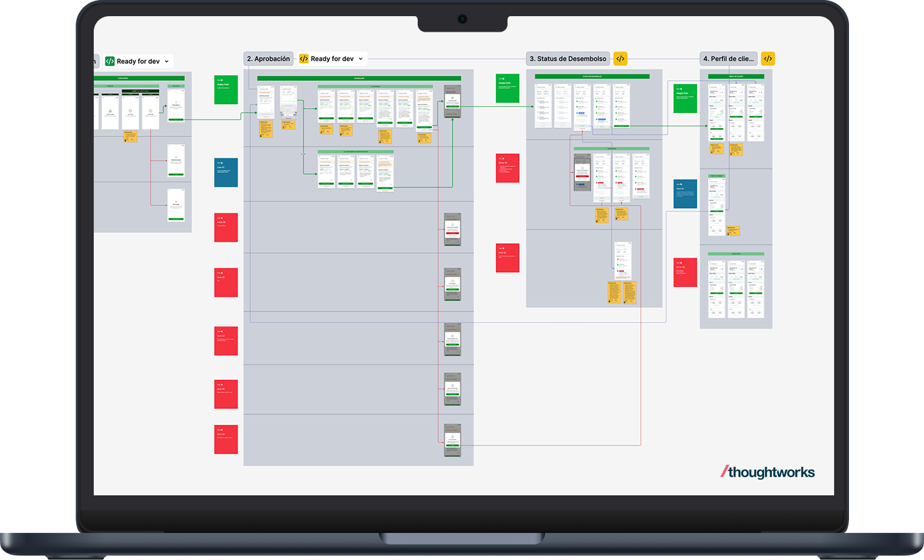Select red Error 01 card left of Perfil de cliente

click(685, 272)
